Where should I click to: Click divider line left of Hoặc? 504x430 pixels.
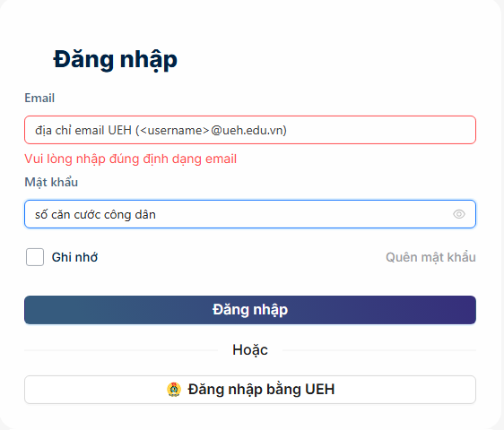[121, 350]
